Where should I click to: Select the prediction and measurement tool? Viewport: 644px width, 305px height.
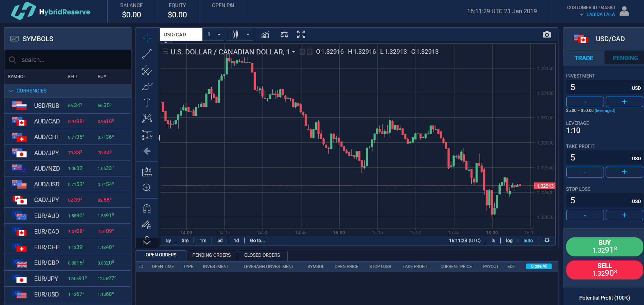147,135
